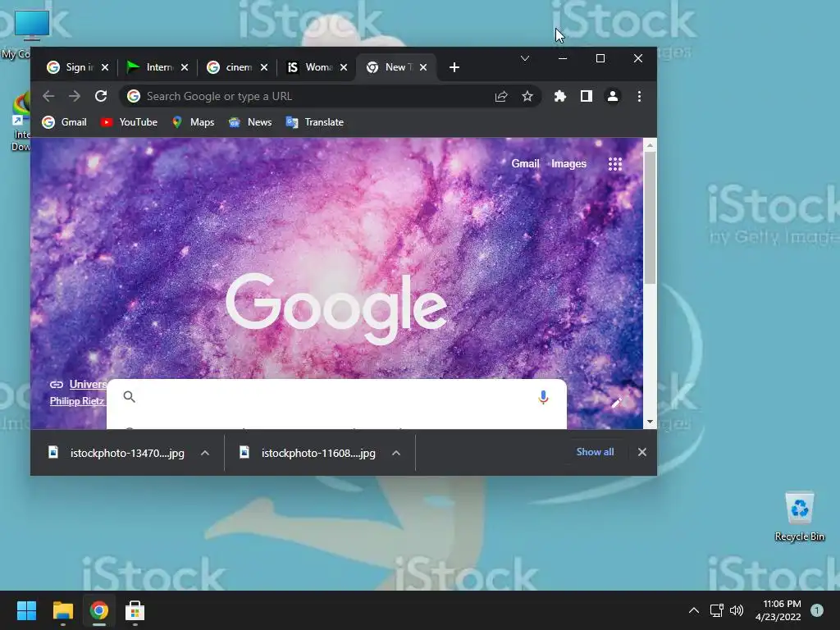Reload the current page

click(101, 97)
